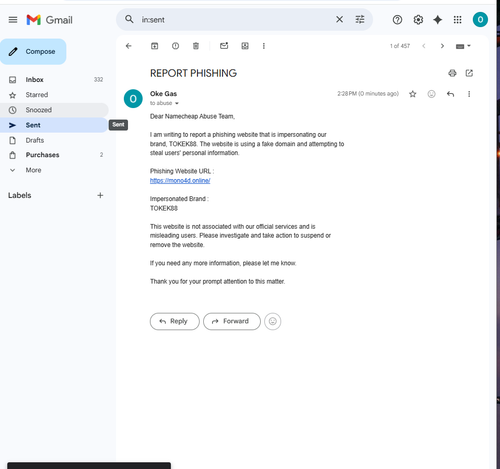
Task: Open the Drafts folder
Action: (x=53, y=140)
